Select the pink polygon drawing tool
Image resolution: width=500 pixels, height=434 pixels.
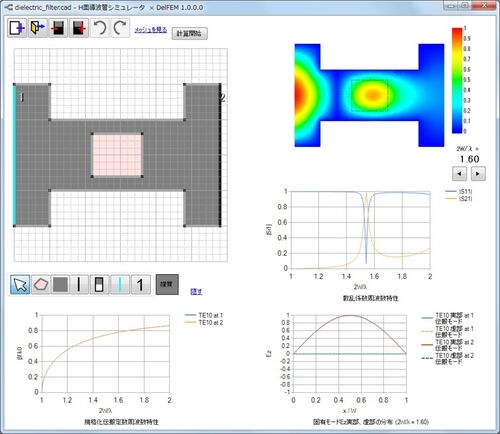pos(40,285)
